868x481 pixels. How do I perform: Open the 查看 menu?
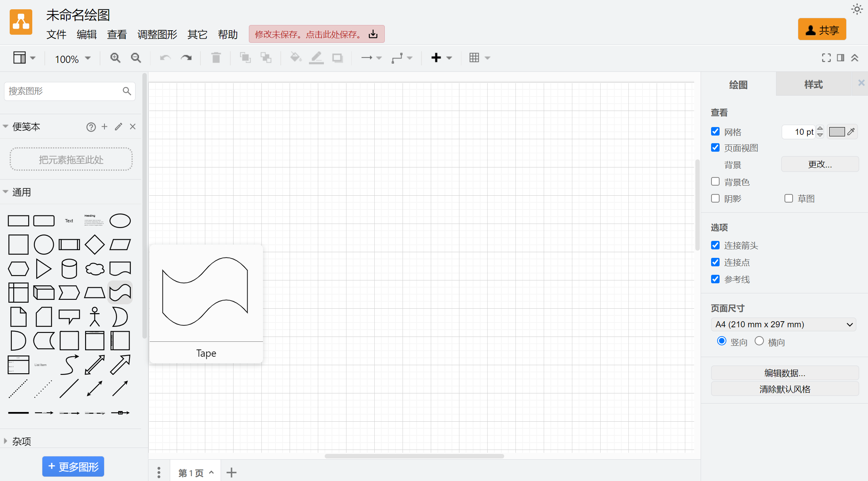[x=117, y=35]
